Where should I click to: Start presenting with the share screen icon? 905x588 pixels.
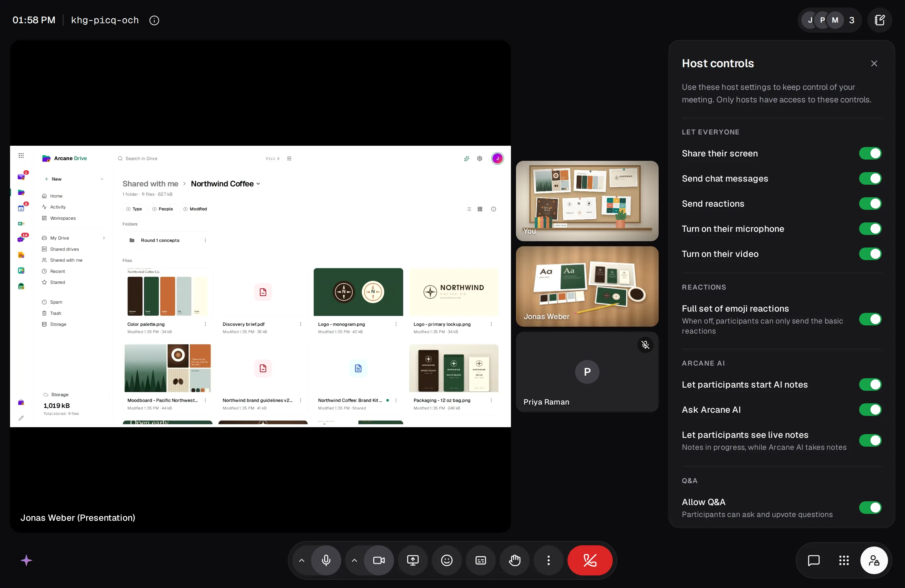tap(413, 560)
